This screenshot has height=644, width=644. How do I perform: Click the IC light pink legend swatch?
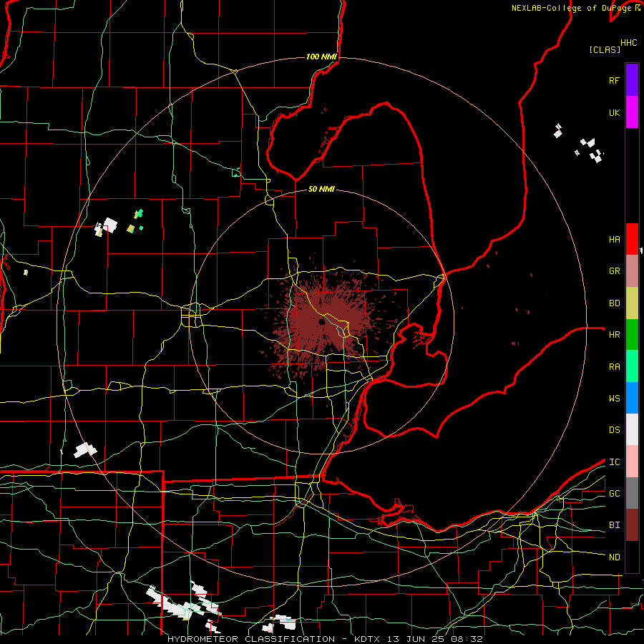point(632,462)
